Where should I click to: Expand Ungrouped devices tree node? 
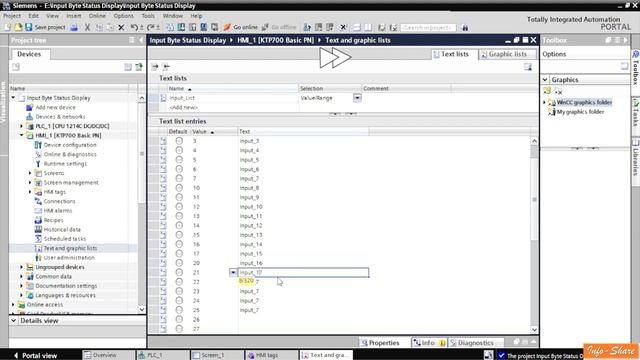[x=22, y=267]
